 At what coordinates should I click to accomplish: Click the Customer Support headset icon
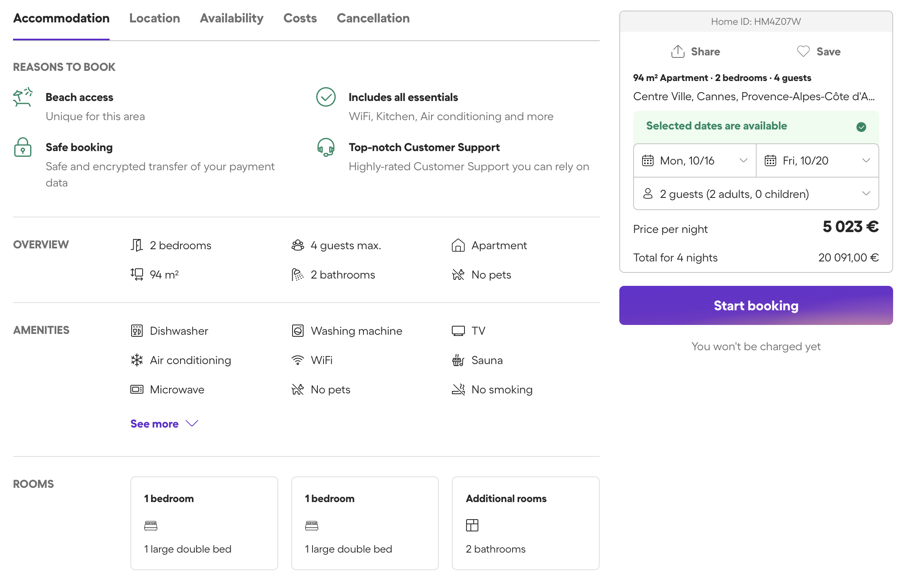pyautogui.click(x=326, y=147)
